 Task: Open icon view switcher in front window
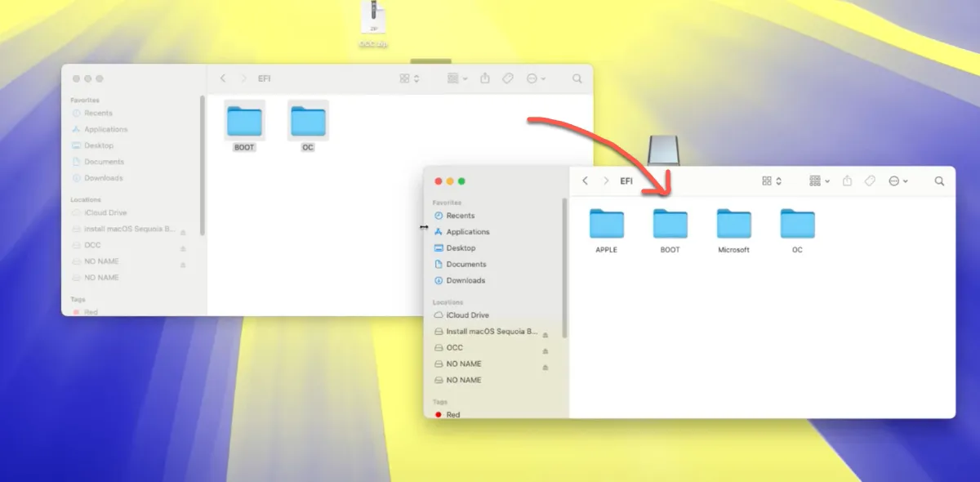click(772, 181)
